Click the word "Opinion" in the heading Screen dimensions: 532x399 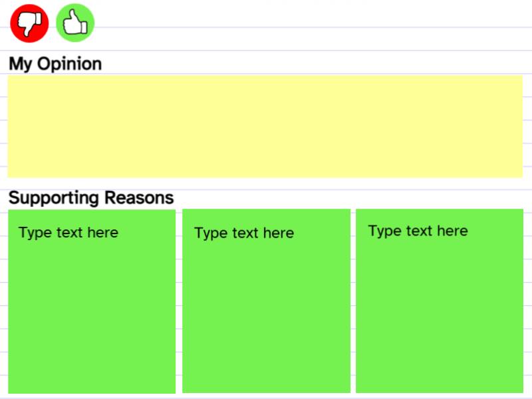click(x=70, y=64)
